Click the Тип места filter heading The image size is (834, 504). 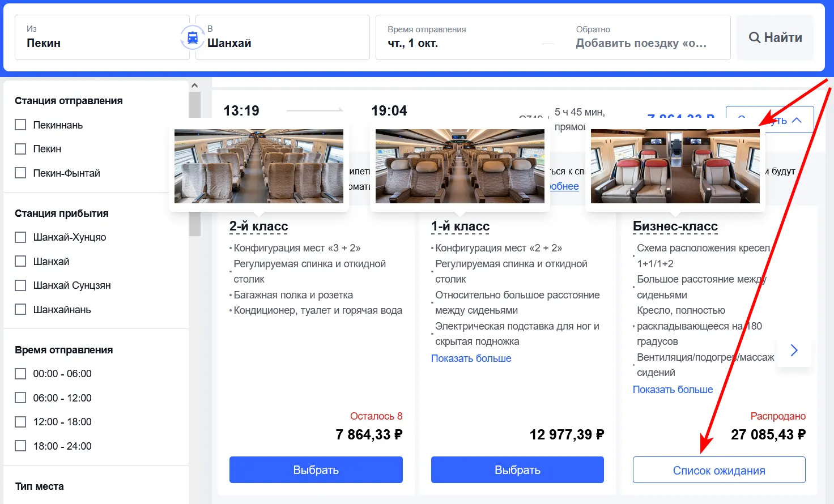pyautogui.click(x=40, y=486)
